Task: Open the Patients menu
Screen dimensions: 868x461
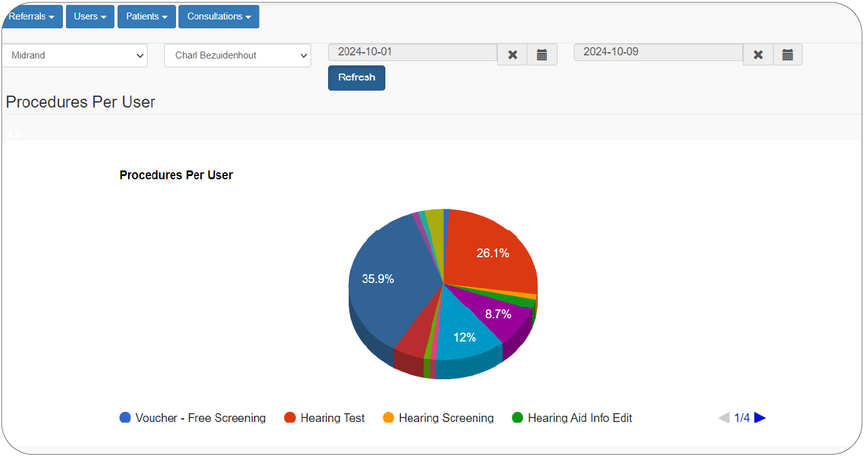Action: 146,16
